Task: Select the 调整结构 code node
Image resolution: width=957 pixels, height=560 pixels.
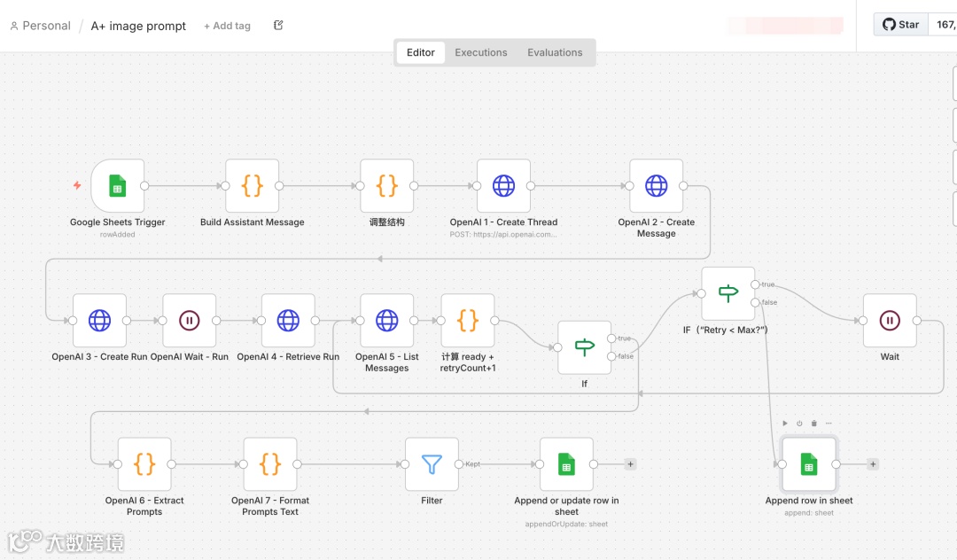Action: pyautogui.click(x=387, y=185)
